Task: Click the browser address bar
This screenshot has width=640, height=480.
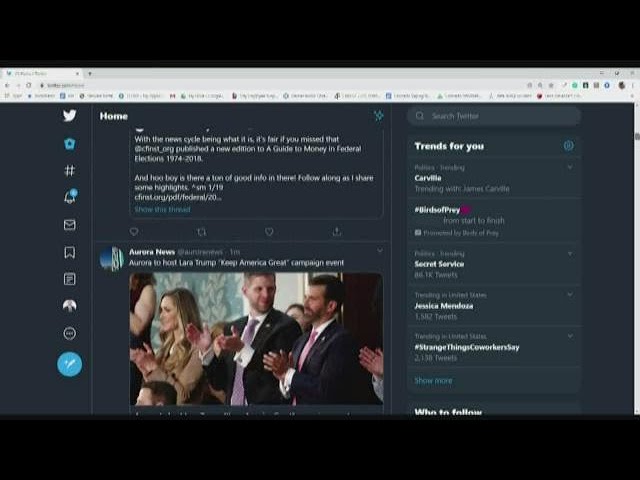Action: (x=282, y=85)
